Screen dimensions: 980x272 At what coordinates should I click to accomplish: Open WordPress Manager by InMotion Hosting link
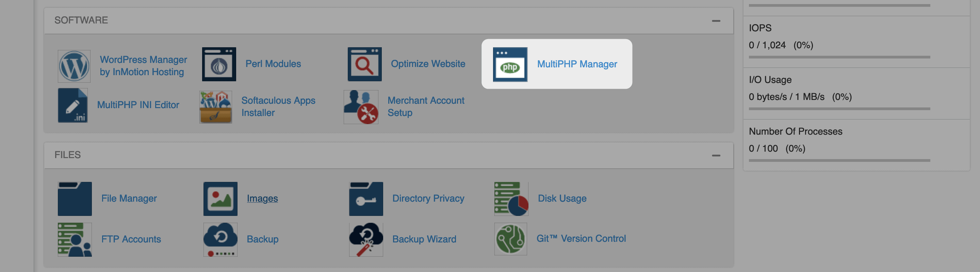[x=143, y=66]
